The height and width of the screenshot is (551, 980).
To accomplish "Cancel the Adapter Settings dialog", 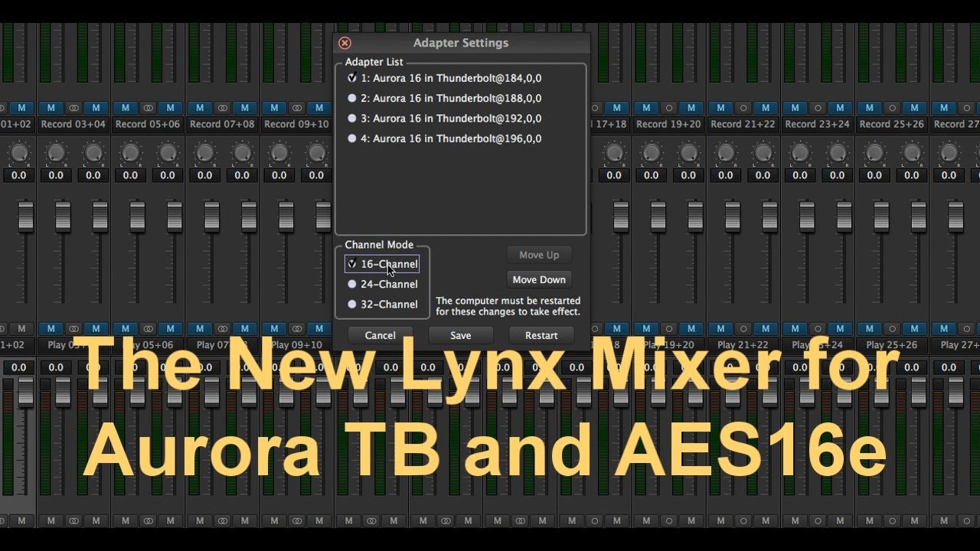I will click(x=381, y=335).
